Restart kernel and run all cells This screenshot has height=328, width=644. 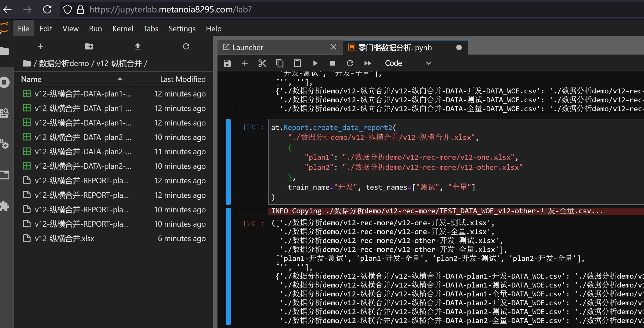point(368,63)
